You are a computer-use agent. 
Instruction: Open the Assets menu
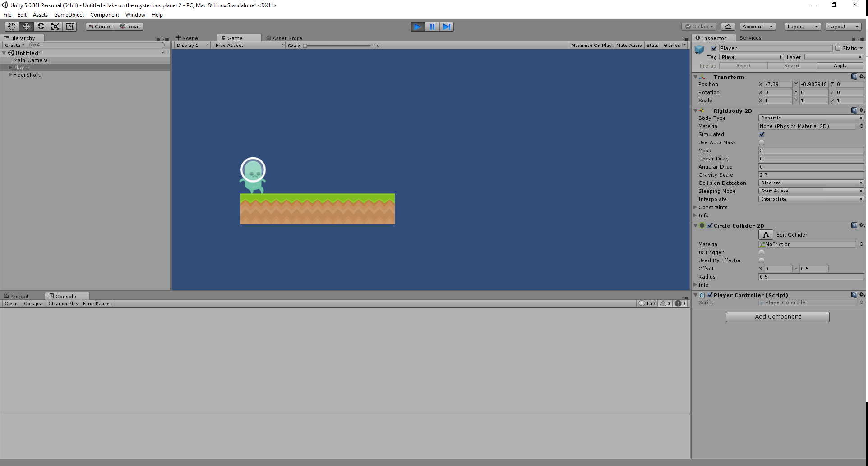pos(40,15)
